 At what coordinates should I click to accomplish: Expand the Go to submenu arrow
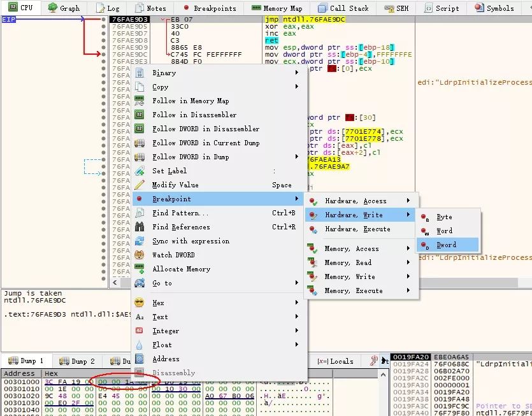pyautogui.click(x=297, y=283)
